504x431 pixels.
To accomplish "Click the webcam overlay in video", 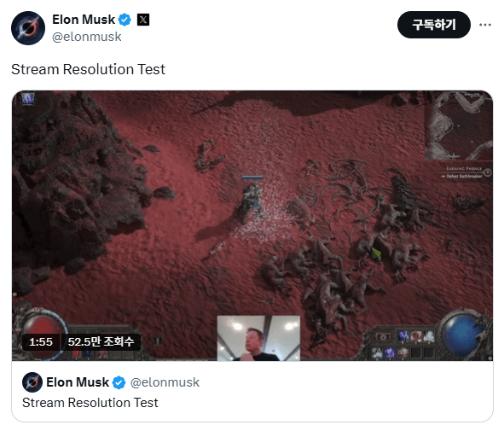I will point(258,338).
